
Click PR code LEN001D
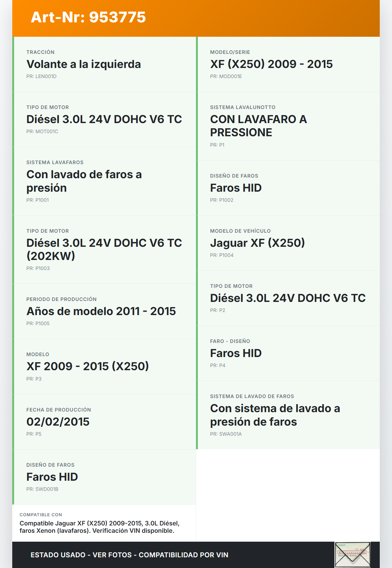coord(41,77)
